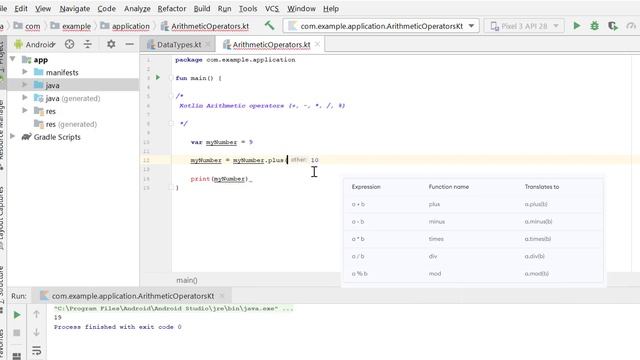Open the Help menu
The width and height of the screenshot is (640, 360).
coord(331,9)
